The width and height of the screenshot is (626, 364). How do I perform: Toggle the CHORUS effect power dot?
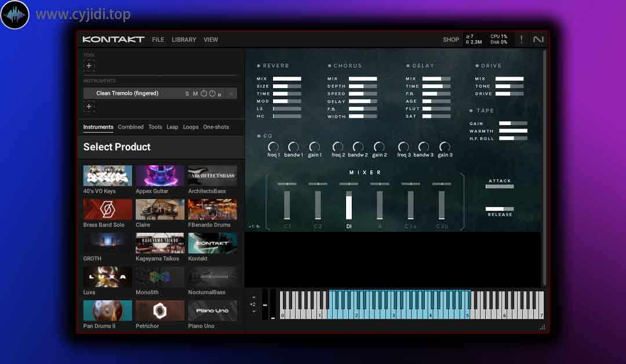click(329, 65)
